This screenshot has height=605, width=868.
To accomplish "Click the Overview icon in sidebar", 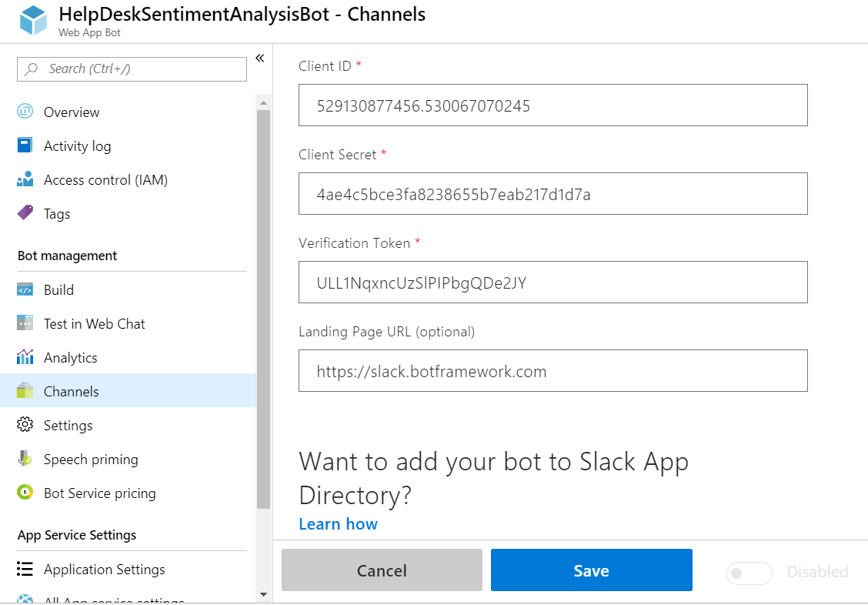I will [25, 112].
